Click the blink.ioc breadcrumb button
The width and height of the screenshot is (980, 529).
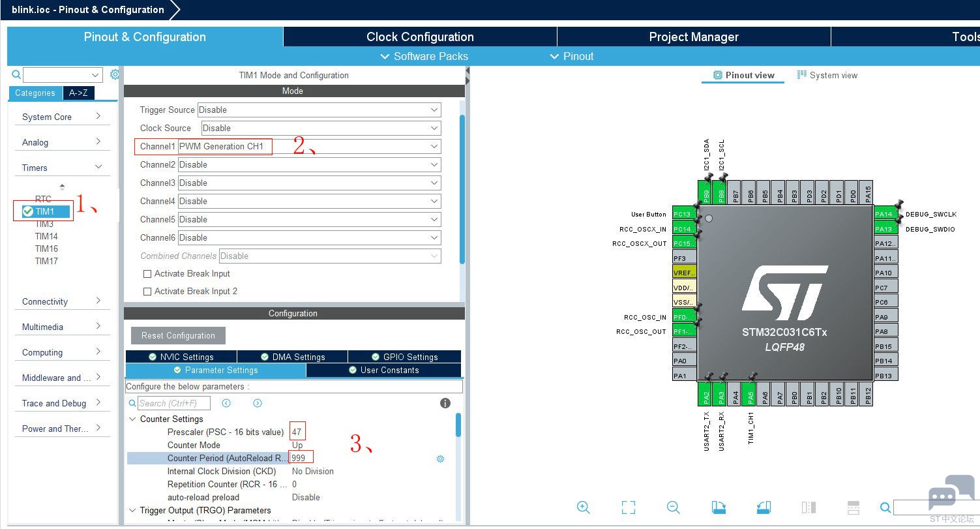coord(88,10)
